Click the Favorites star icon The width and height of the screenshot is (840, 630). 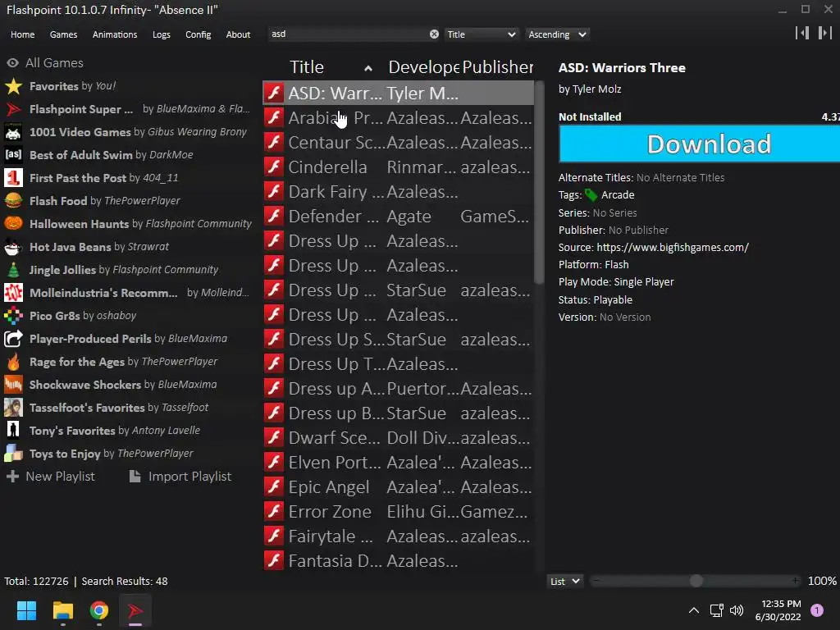pos(13,86)
